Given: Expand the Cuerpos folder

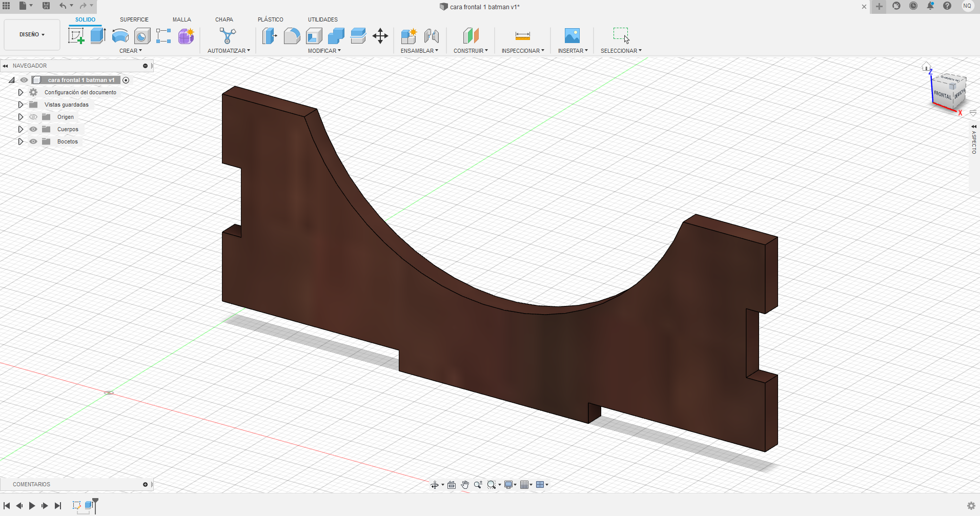Looking at the screenshot, I should click(x=21, y=129).
